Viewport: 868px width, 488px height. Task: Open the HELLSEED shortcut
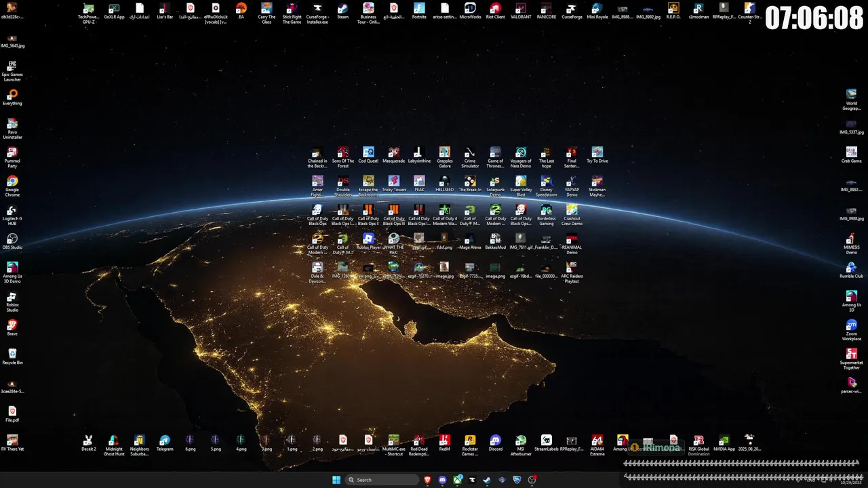click(x=445, y=184)
